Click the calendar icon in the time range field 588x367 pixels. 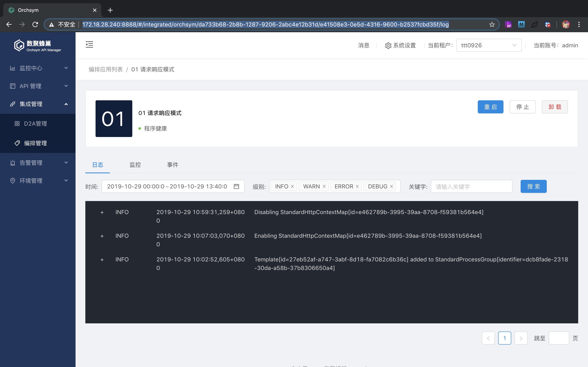click(x=236, y=186)
